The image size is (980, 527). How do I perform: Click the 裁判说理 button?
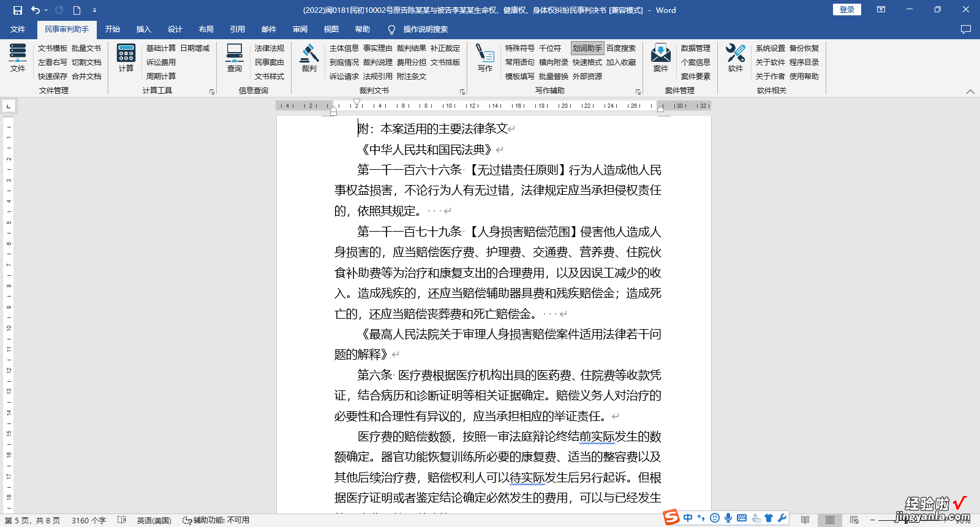point(378,62)
